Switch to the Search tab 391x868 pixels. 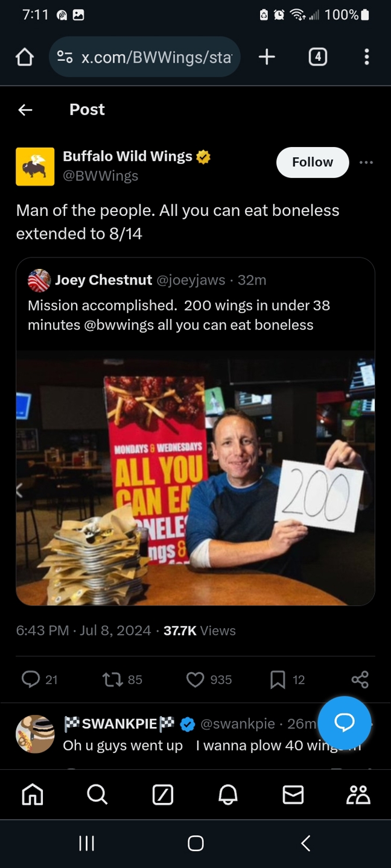(x=97, y=795)
